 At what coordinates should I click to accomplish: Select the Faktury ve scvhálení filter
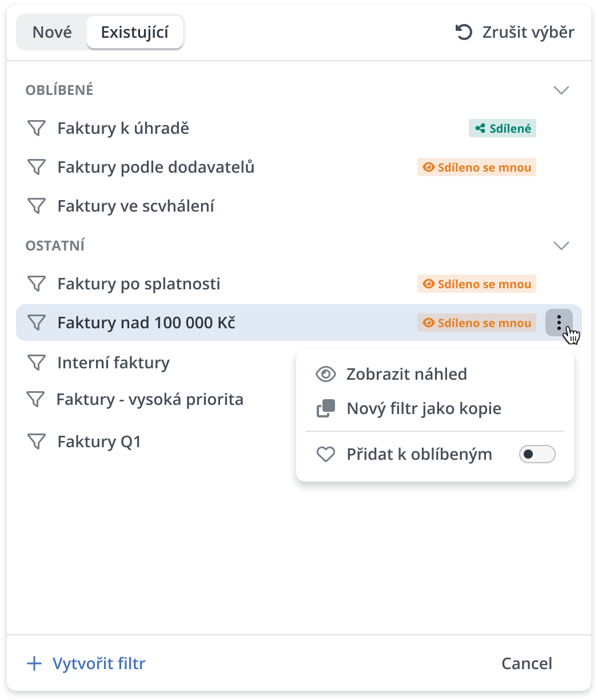tap(135, 206)
